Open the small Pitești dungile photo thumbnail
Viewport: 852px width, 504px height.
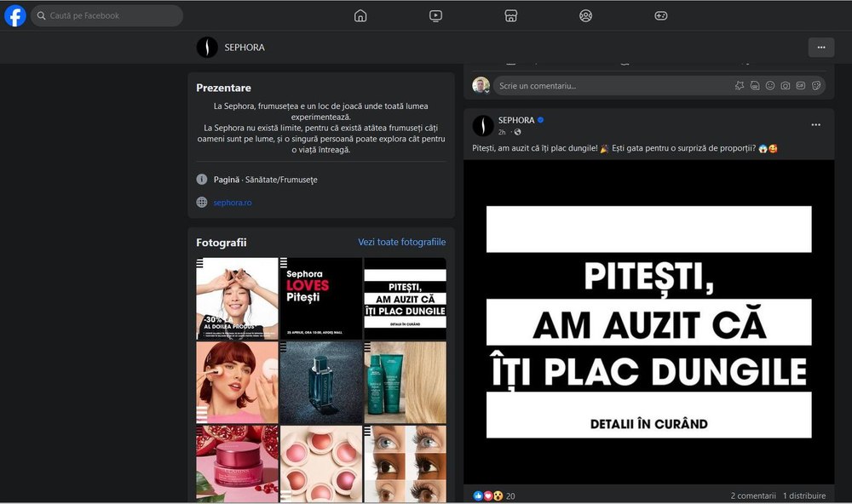click(x=405, y=299)
